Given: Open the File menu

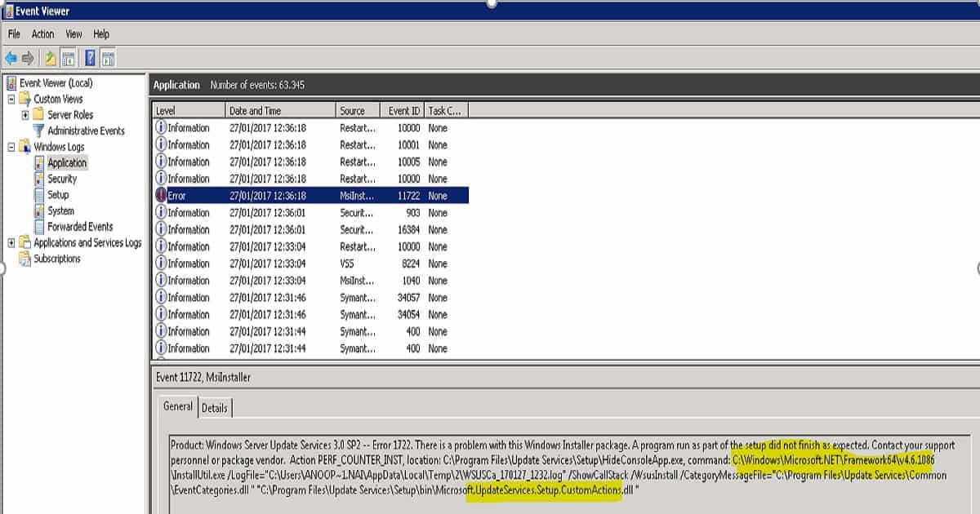Looking at the screenshot, I should pyautogui.click(x=15, y=34).
